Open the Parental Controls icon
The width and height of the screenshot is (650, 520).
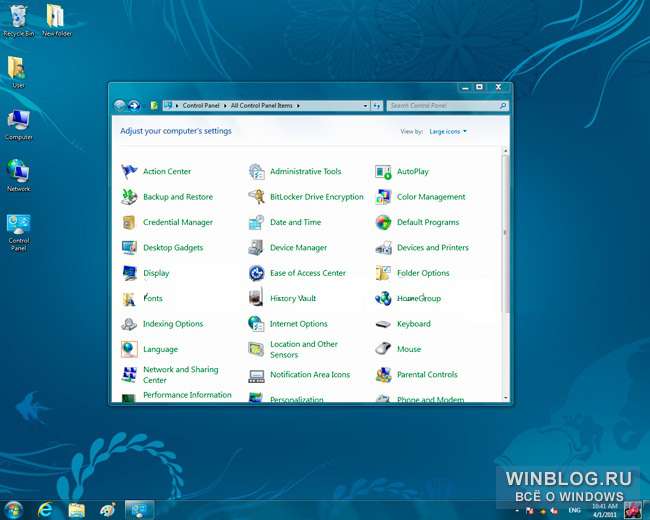[383, 374]
